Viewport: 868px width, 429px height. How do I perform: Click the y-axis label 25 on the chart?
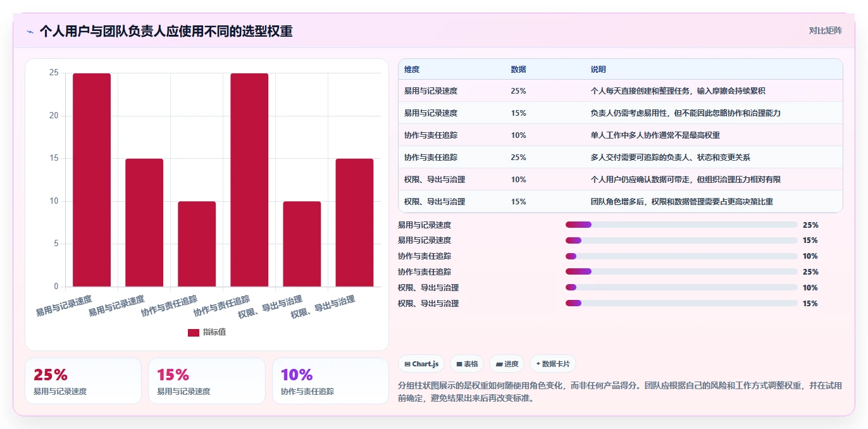54,73
